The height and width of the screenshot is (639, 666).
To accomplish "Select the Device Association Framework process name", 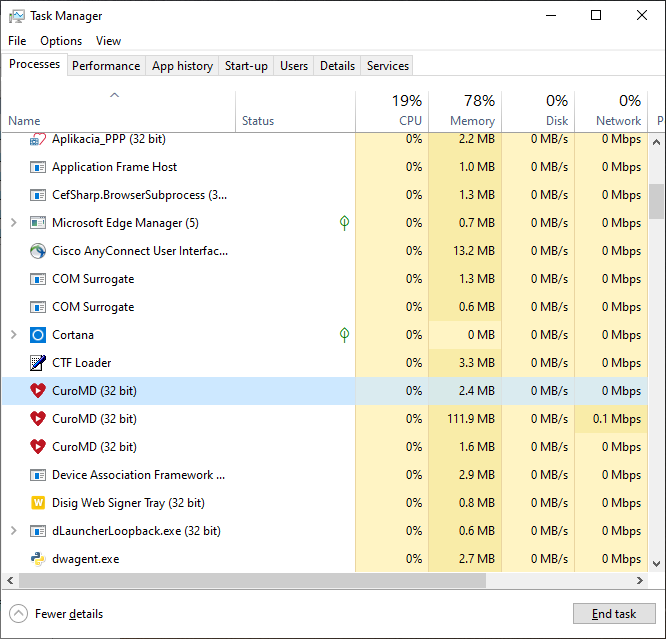I will (138, 475).
